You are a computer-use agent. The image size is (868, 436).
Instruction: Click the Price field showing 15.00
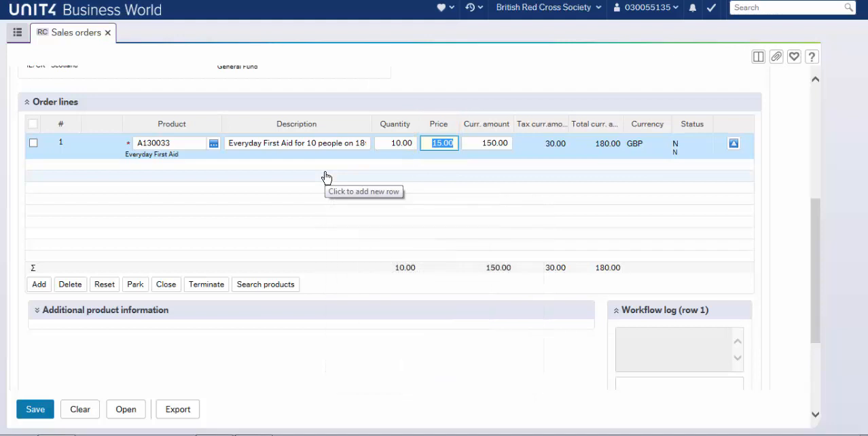coord(439,143)
